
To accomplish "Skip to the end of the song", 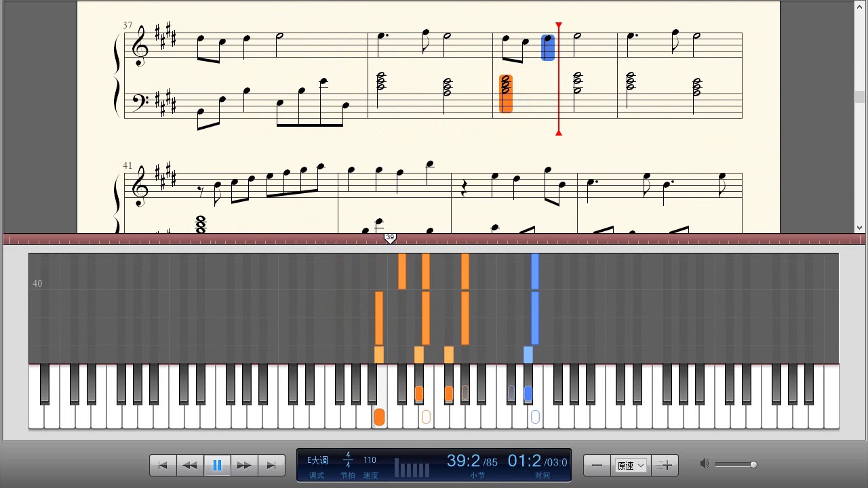I will (x=271, y=465).
